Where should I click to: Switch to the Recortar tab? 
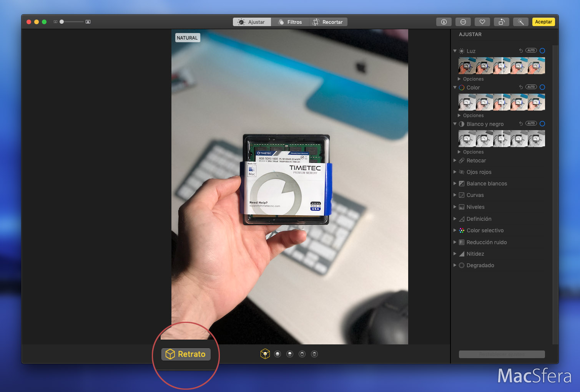(328, 22)
